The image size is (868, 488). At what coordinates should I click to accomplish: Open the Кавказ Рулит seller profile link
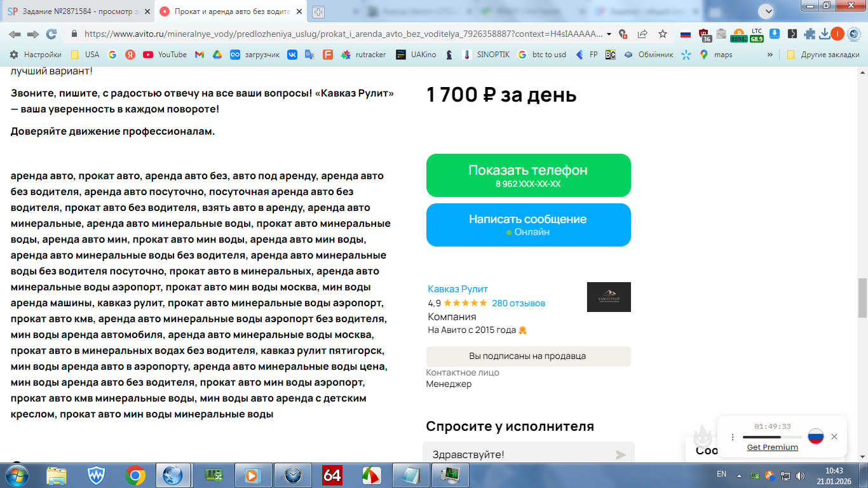click(458, 289)
